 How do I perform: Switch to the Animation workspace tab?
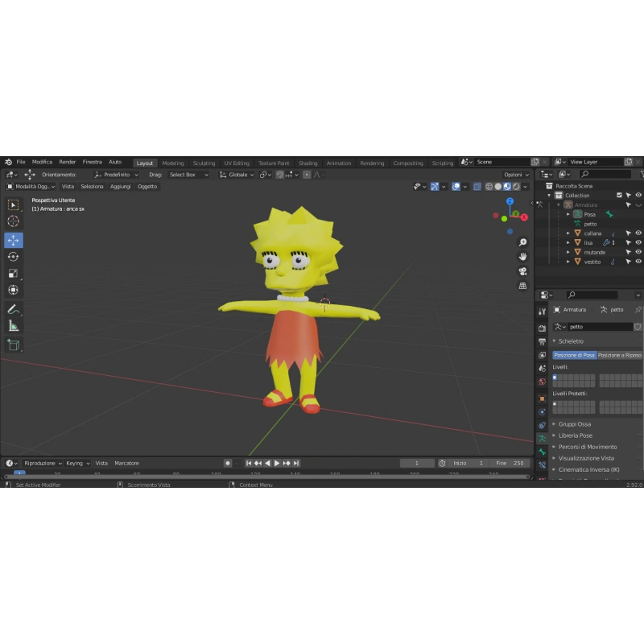(x=339, y=163)
